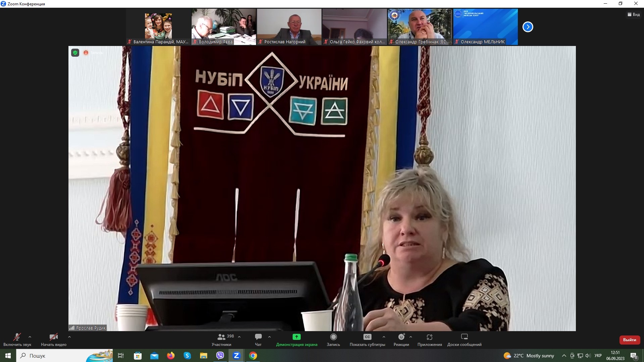
Task: Expand subtitles options arrow beside CC
Action: pyautogui.click(x=384, y=337)
